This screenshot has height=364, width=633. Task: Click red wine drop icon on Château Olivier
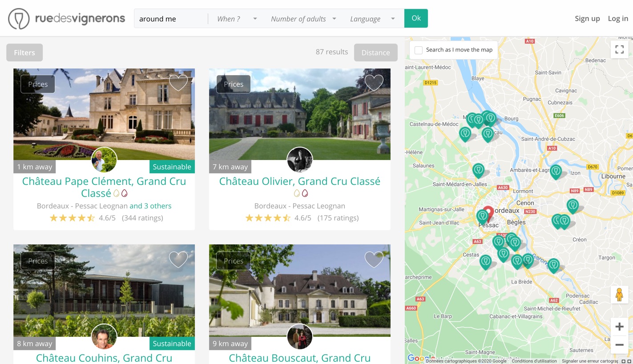305,193
